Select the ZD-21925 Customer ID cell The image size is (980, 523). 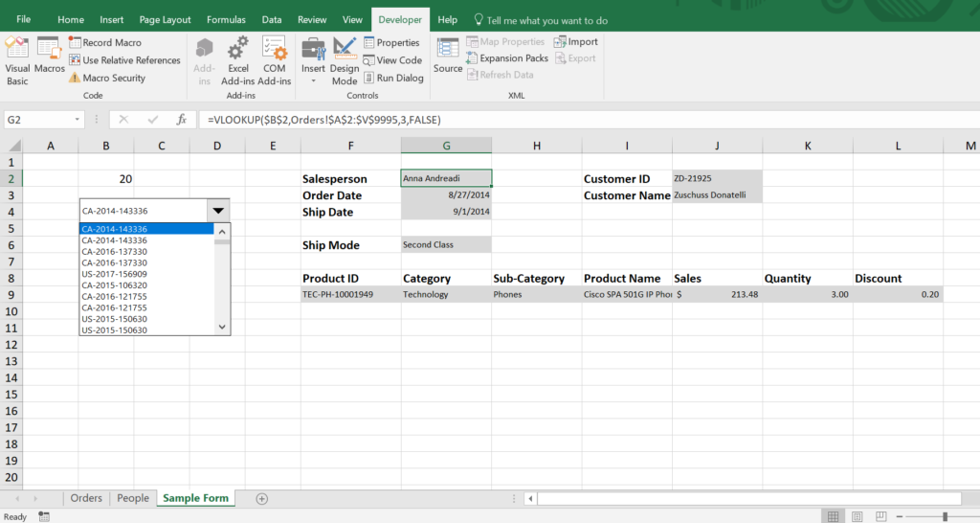[x=717, y=178]
